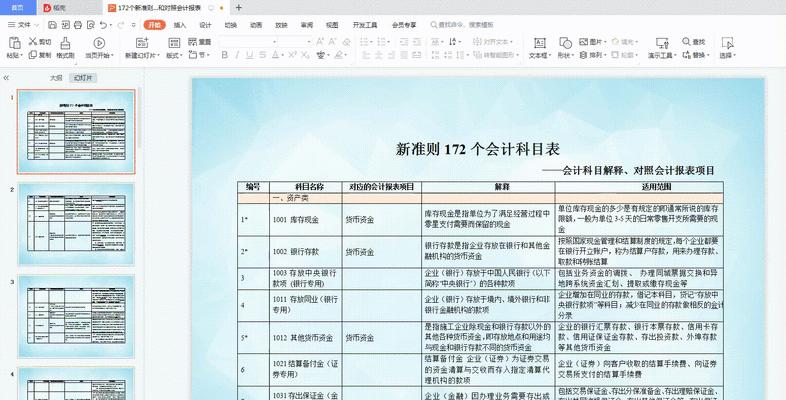
Task: Toggle Strikethrough formatting
Action: tap(263, 55)
